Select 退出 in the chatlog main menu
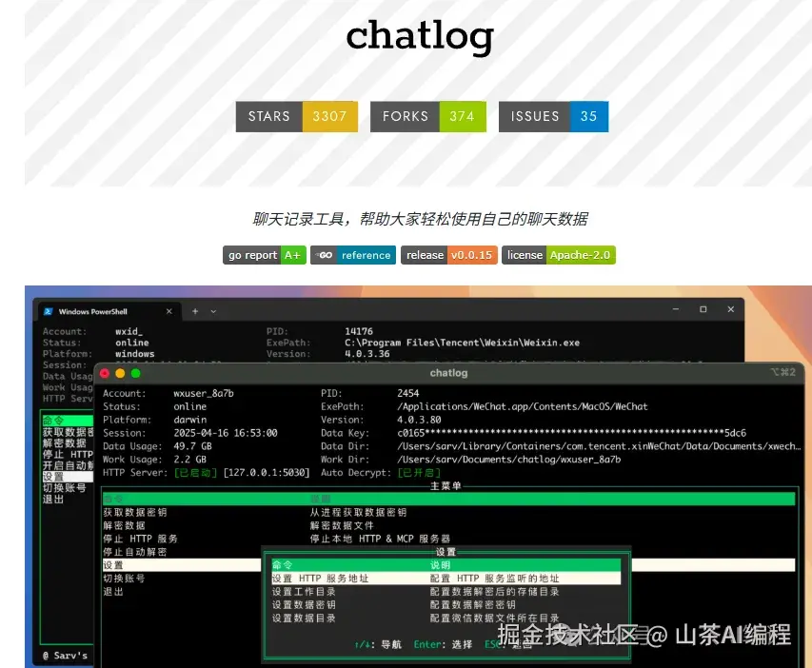Viewport: 812px width, 668px height. pos(113,592)
